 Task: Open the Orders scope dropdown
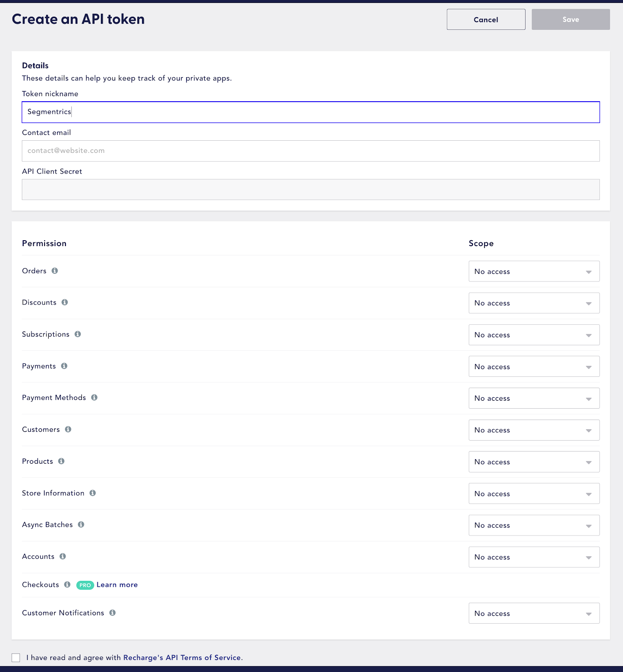click(x=534, y=271)
